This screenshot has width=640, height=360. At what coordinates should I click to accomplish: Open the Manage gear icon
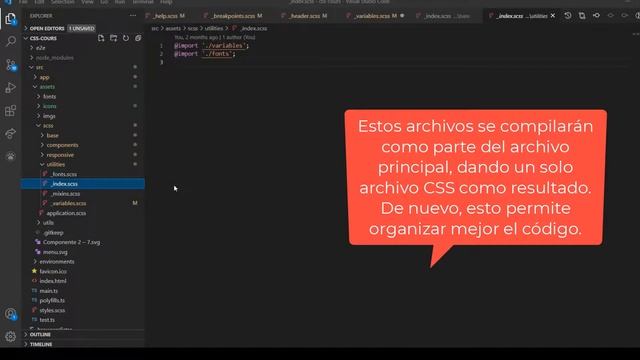click(11, 336)
